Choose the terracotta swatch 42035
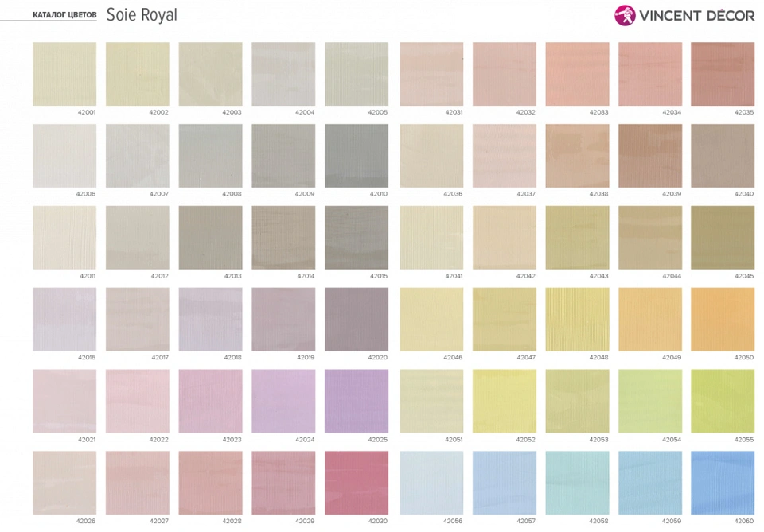The image size is (764, 532). (723, 74)
